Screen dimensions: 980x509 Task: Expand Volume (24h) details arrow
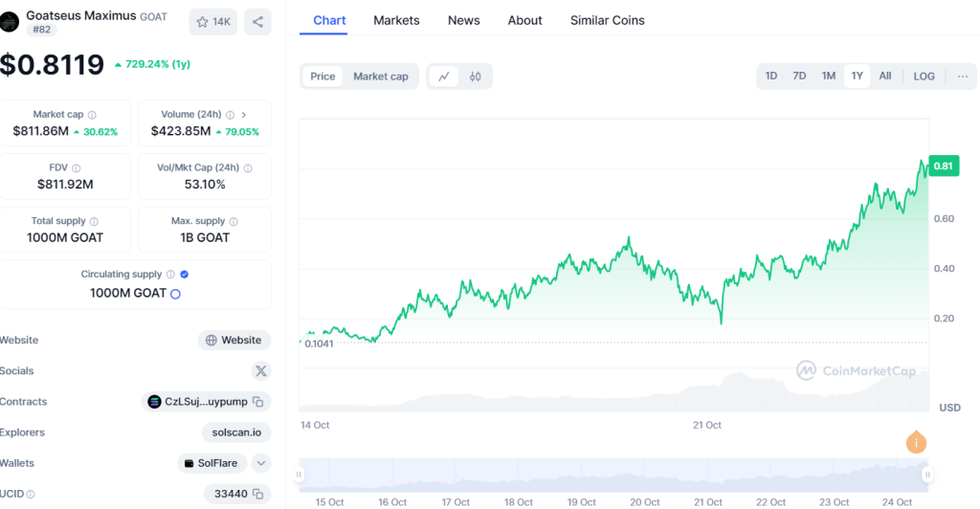[x=244, y=115]
